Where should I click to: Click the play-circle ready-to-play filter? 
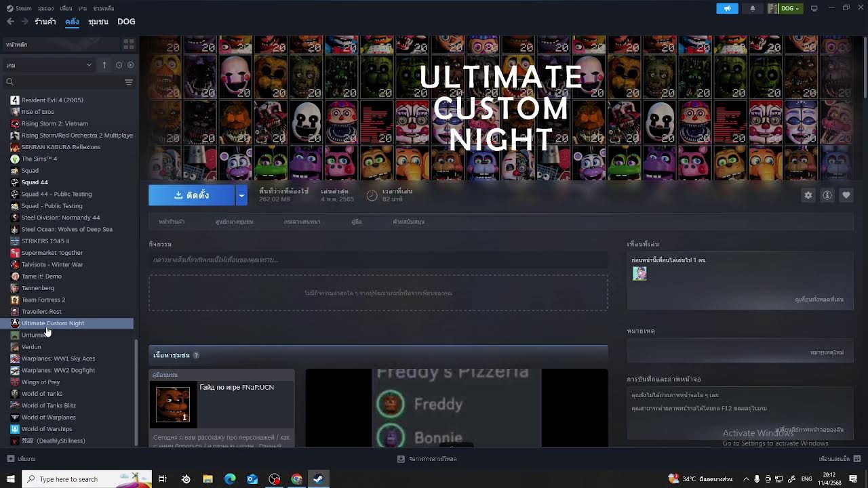(x=130, y=65)
